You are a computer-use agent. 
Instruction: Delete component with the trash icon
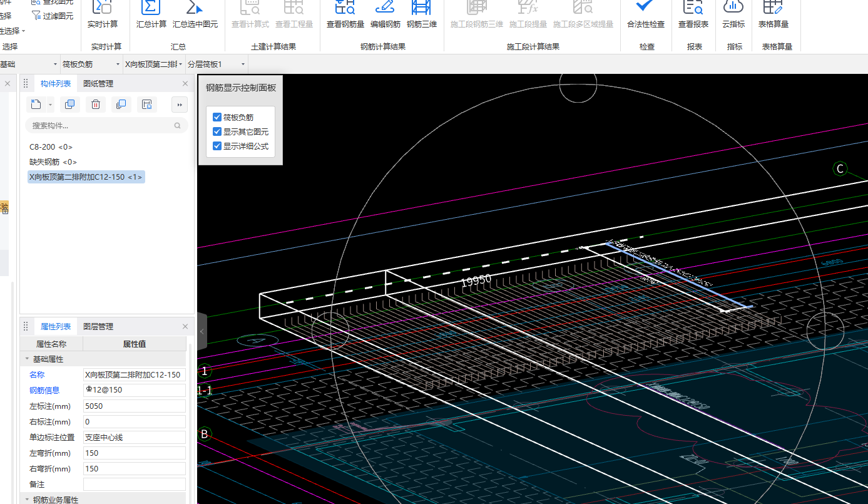[x=96, y=105]
